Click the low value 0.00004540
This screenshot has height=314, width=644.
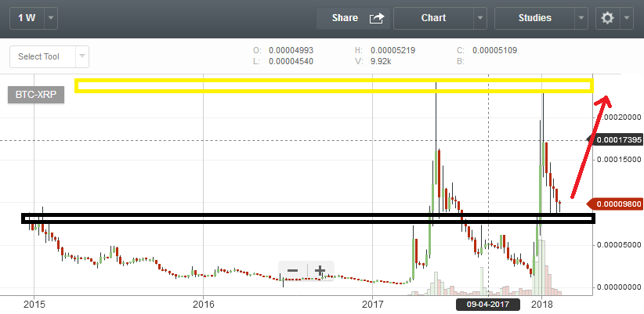coord(291,61)
